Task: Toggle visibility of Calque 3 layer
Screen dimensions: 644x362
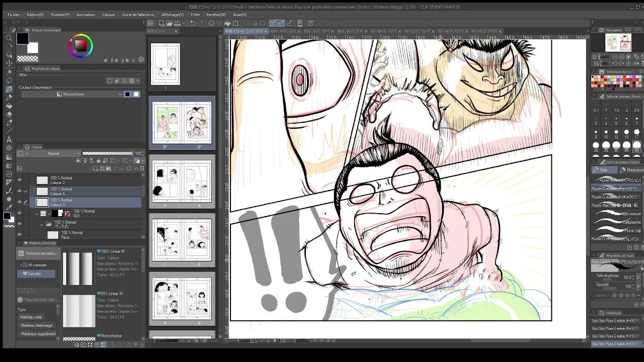Action: [x=20, y=202]
